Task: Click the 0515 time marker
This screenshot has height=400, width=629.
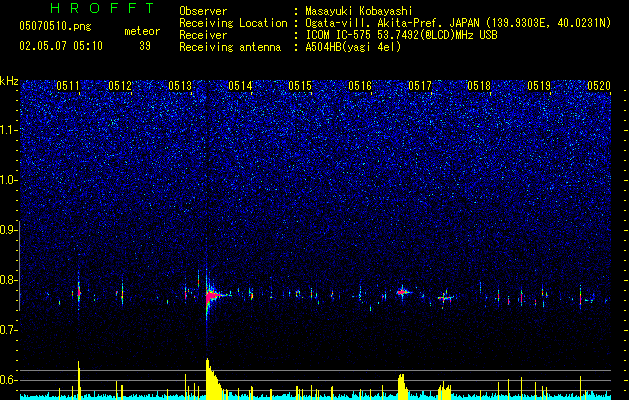Action: pyautogui.click(x=300, y=86)
